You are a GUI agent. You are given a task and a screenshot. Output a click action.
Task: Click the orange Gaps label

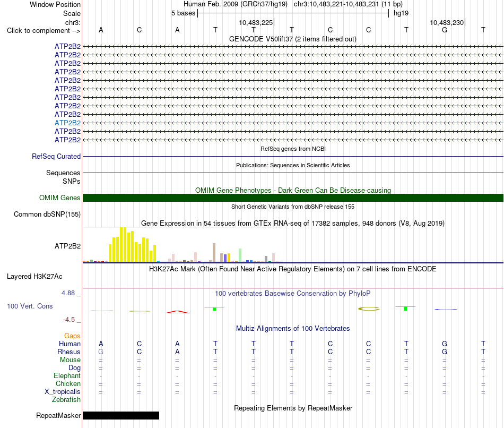coord(72,336)
